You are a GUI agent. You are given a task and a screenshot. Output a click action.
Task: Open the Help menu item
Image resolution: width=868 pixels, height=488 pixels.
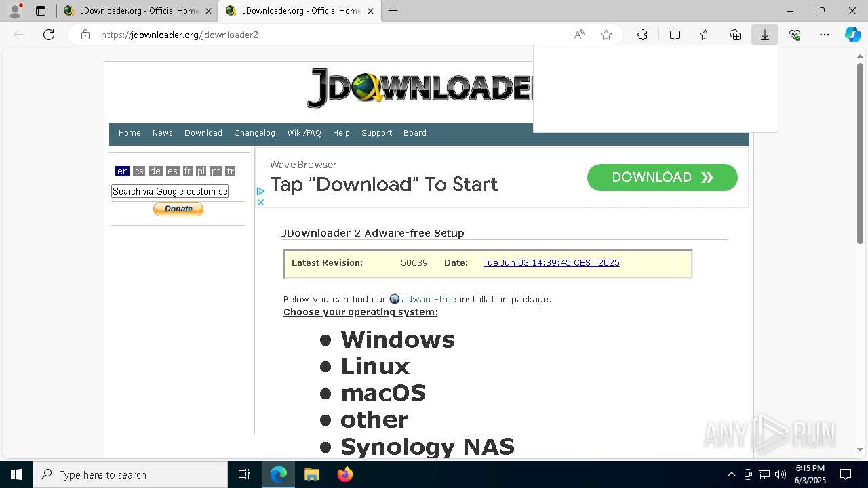pos(341,133)
